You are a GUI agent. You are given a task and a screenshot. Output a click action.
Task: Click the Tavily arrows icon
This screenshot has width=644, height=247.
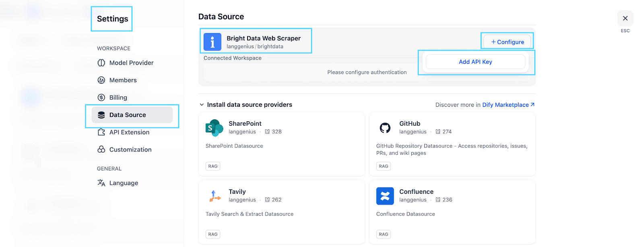pyautogui.click(x=215, y=196)
